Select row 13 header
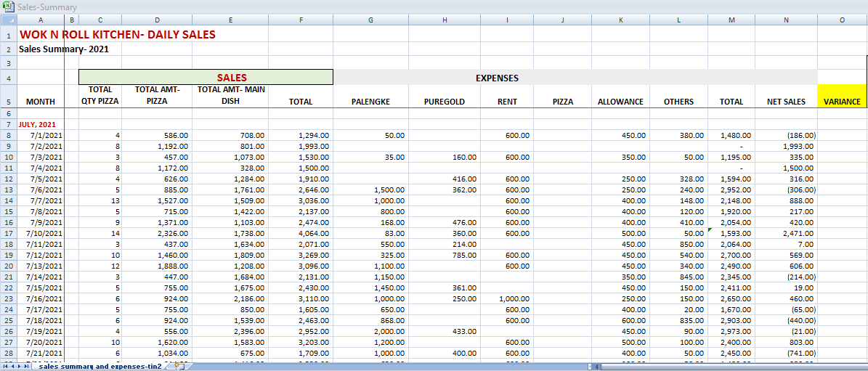The height and width of the screenshot is (371, 868). tap(8, 189)
